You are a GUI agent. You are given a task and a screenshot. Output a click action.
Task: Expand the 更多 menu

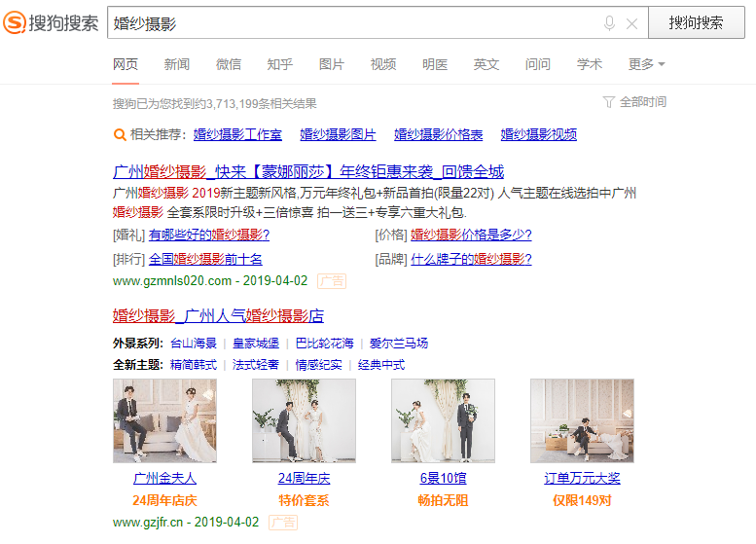coord(646,64)
